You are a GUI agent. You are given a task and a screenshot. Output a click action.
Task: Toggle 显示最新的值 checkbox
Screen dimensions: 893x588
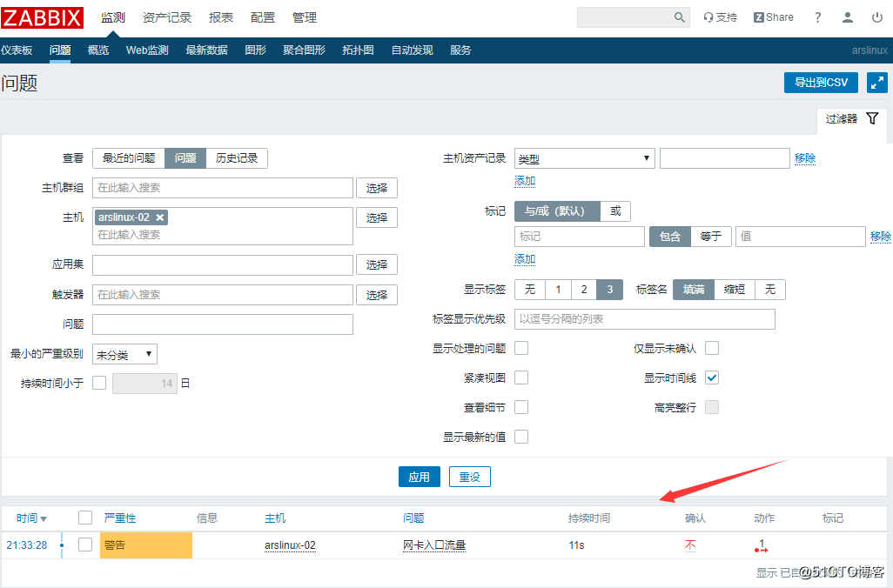click(521, 438)
